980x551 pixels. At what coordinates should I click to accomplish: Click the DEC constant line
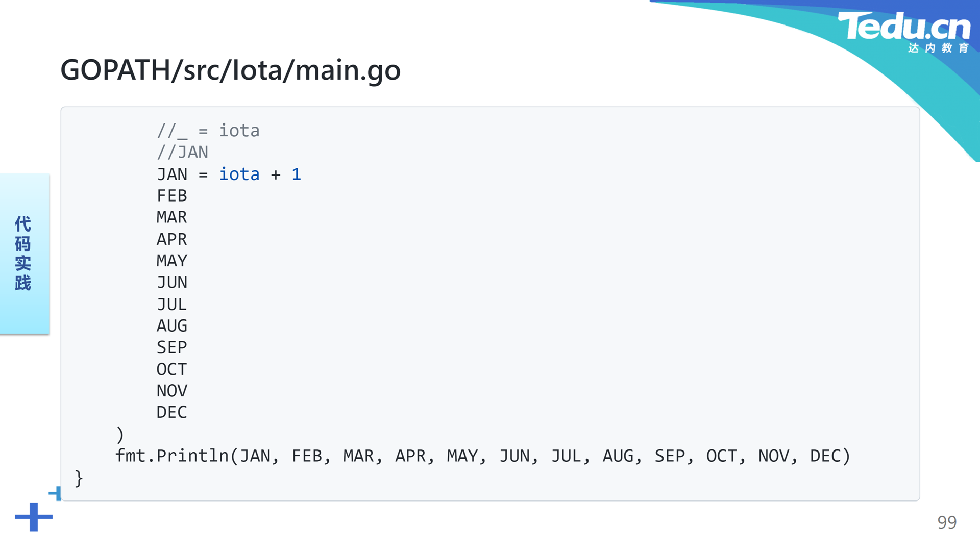tap(172, 412)
